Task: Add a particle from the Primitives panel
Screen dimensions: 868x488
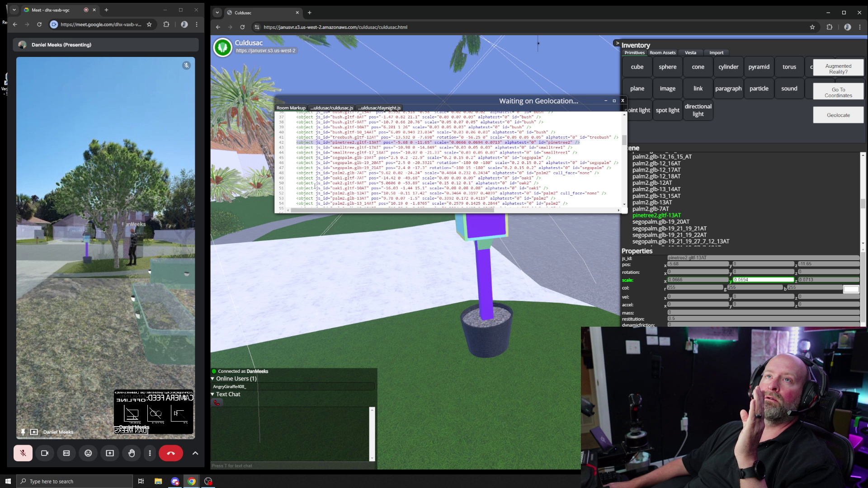Action: (x=759, y=88)
